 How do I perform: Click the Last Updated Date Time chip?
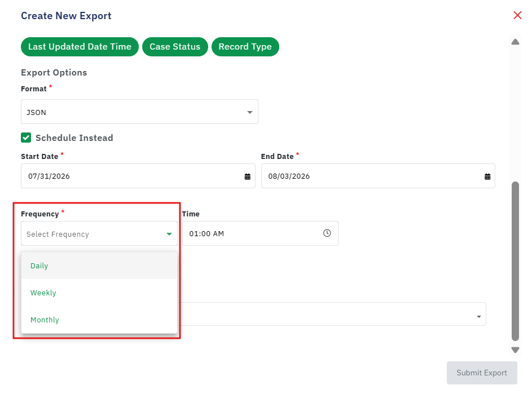pyautogui.click(x=80, y=47)
